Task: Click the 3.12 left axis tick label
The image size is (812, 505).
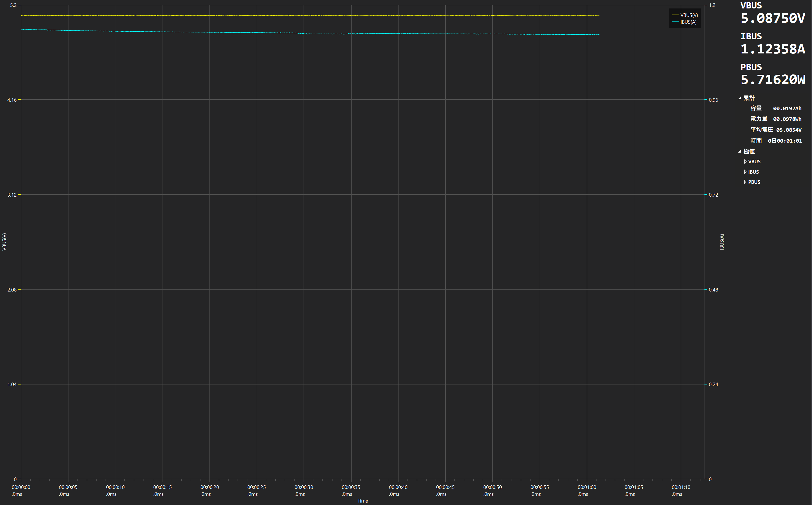Action: click(12, 195)
